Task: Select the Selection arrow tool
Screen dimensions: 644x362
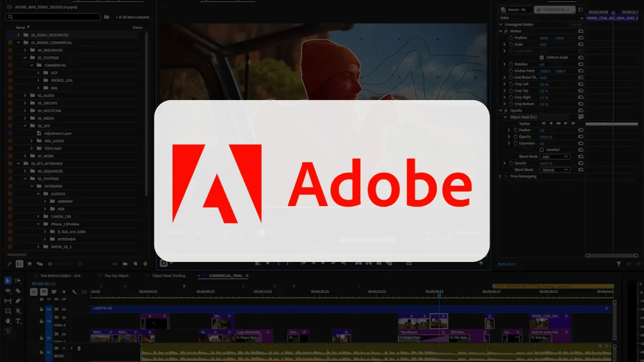Action: click(8, 281)
